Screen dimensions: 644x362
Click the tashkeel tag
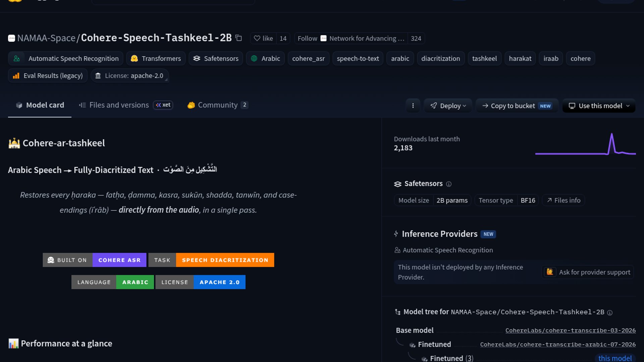[x=484, y=58]
